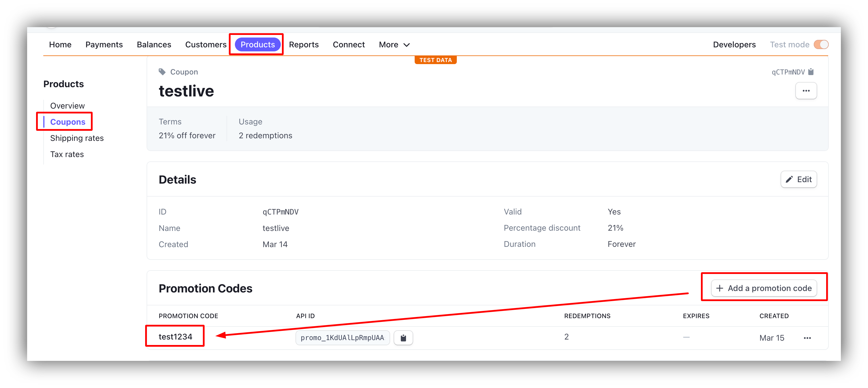This screenshot has width=868, height=388.
Task: Open the Balances tab
Action: coord(154,44)
